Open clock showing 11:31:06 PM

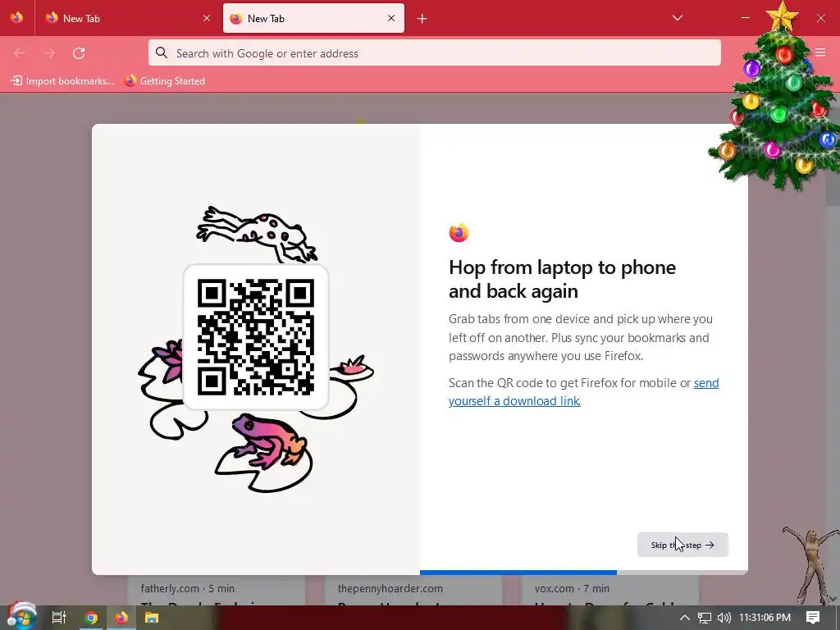765,618
